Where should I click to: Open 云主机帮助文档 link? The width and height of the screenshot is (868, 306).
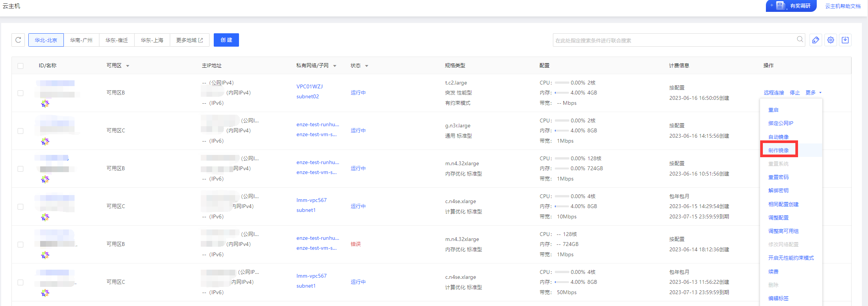click(x=843, y=6)
